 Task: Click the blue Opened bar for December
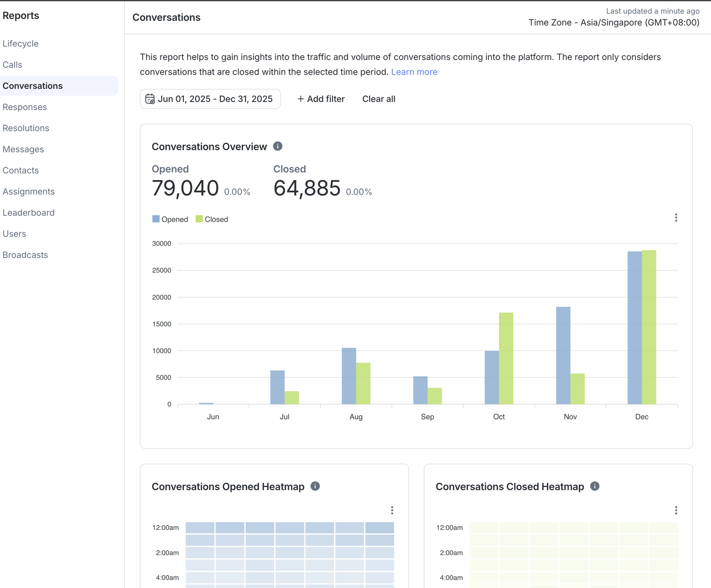tap(635, 328)
